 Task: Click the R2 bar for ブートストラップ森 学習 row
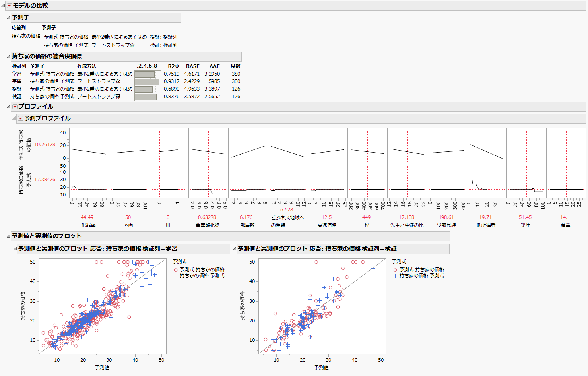pyautogui.click(x=146, y=81)
